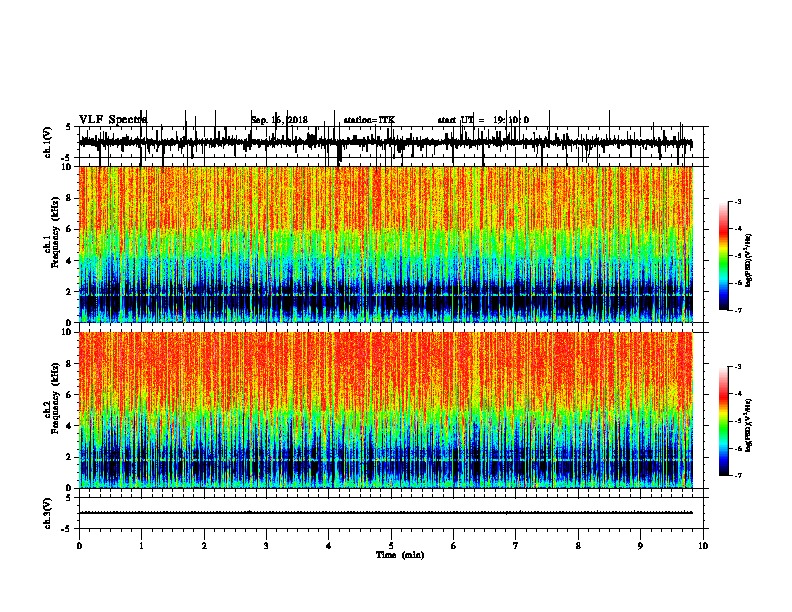Click the "start UT = 19:10:0" header text

[483, 120]
